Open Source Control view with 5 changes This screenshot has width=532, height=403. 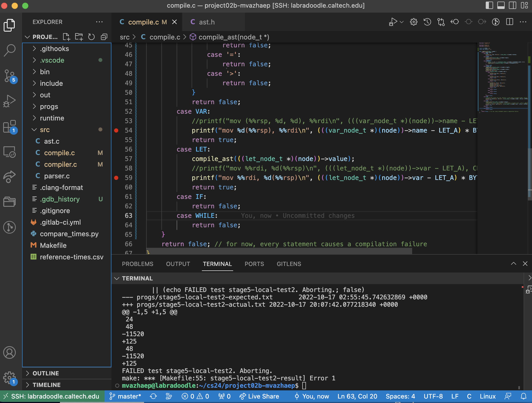[x=10, y=76]
